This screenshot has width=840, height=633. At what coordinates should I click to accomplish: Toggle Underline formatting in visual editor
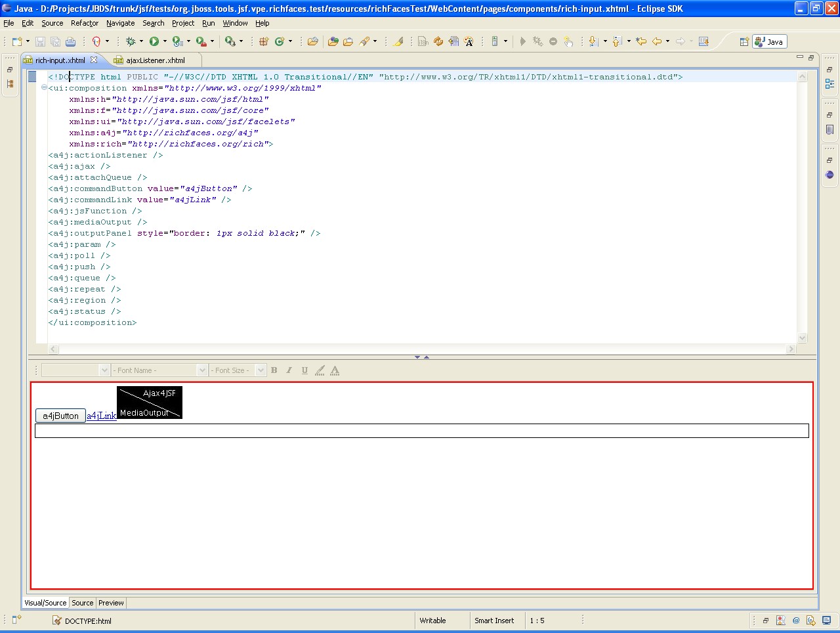pos(304,370)
